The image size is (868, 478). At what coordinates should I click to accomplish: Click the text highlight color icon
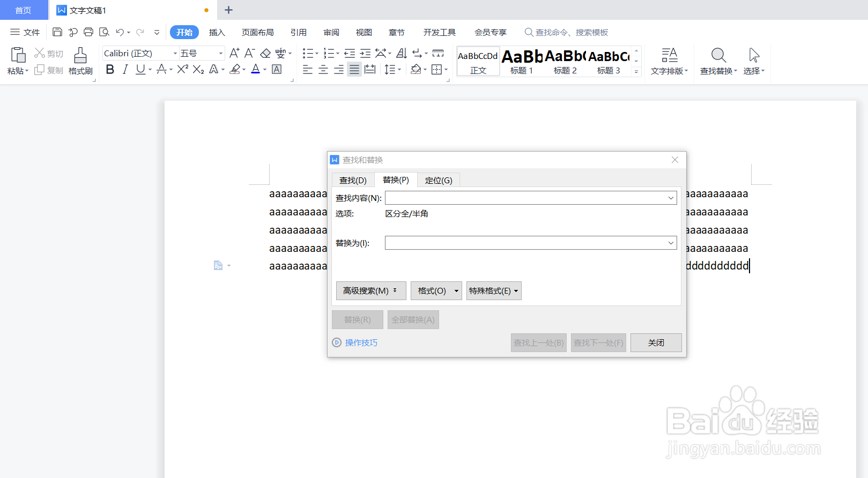tap(235, 69)
